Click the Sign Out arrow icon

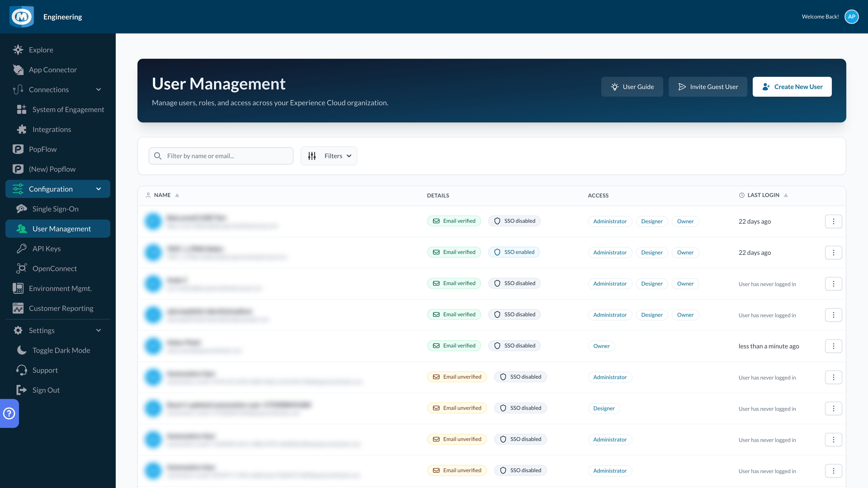tap(21, 390)
